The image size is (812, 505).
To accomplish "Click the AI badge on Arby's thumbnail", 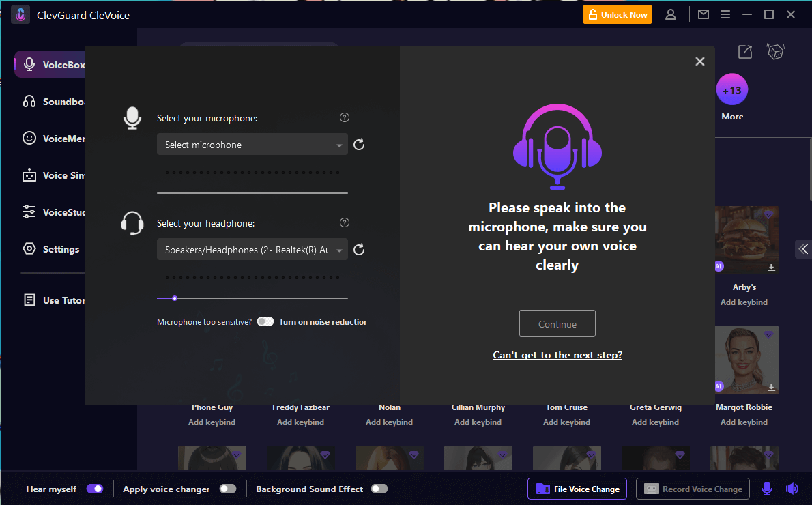I will coord(719,266).
